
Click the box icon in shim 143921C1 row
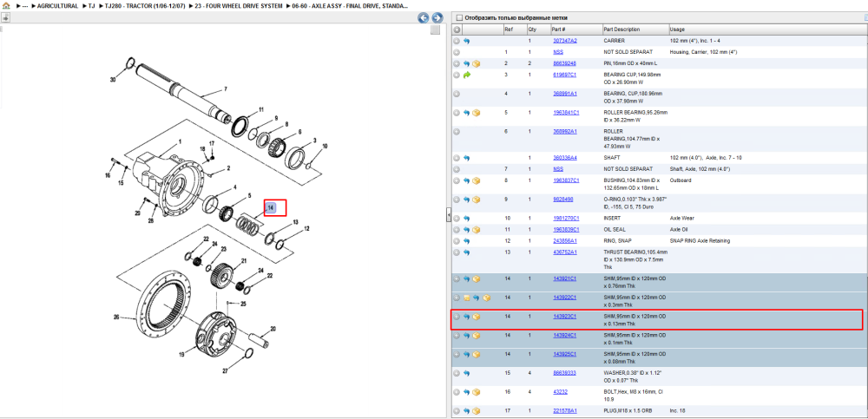click(x=477, y=279)
